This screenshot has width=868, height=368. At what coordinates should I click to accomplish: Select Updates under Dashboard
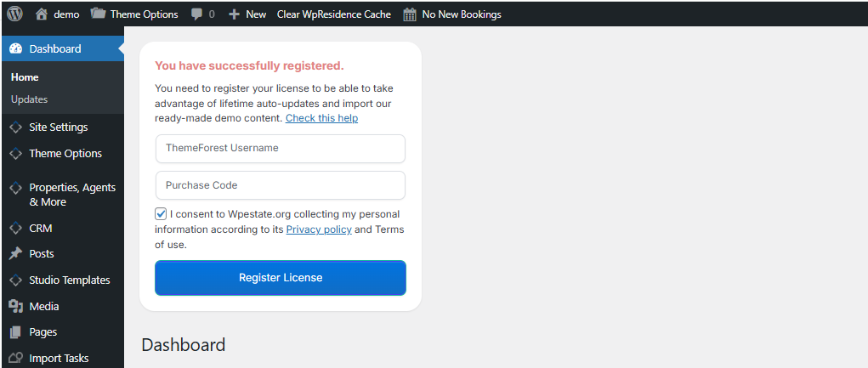29,99
